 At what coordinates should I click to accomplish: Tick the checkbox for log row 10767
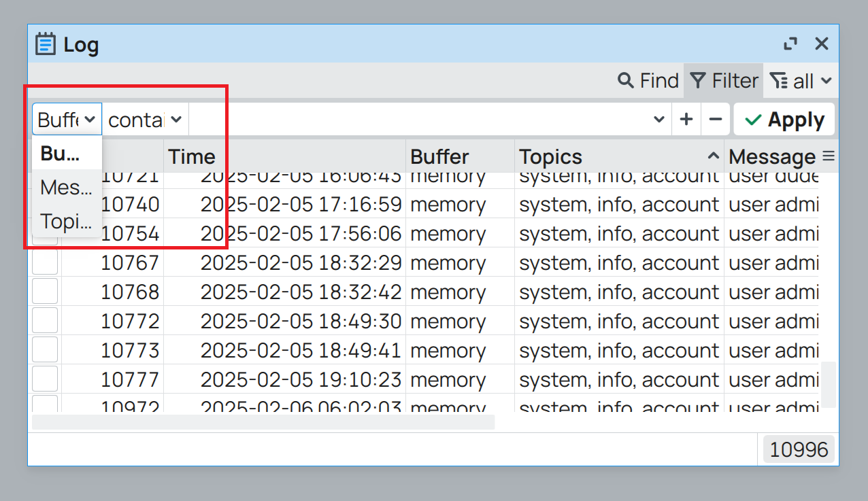coord(45,262)
